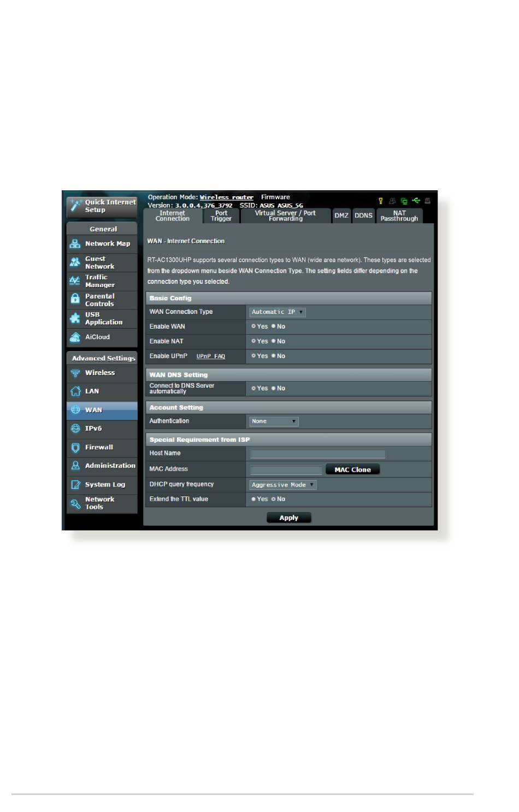This screenshot has width=519, height=812.
Task: Open the USB Application puzzle icon
Action: click(x=75, y=318)
